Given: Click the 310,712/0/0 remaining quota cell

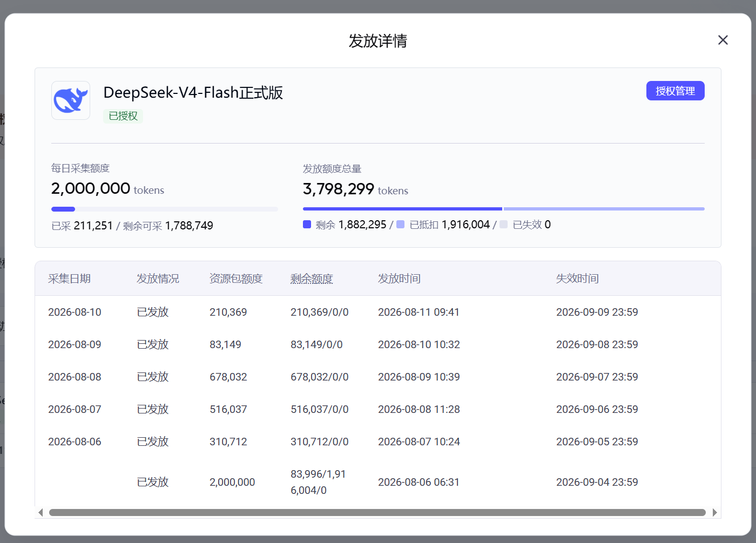Looking at the screenshot, I should tap(320, 442).
